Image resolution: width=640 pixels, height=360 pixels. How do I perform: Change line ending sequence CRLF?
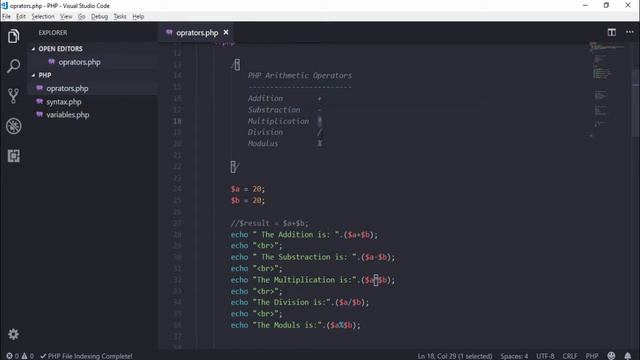(570, 356)
